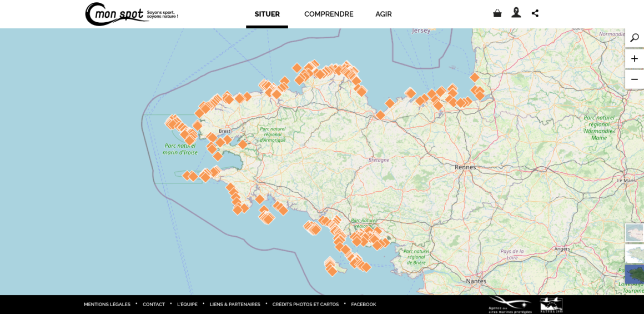Zoom out with the minus button
Image resolution: width=644 pixels, height=314 pixels.
(x=634, y=79)
